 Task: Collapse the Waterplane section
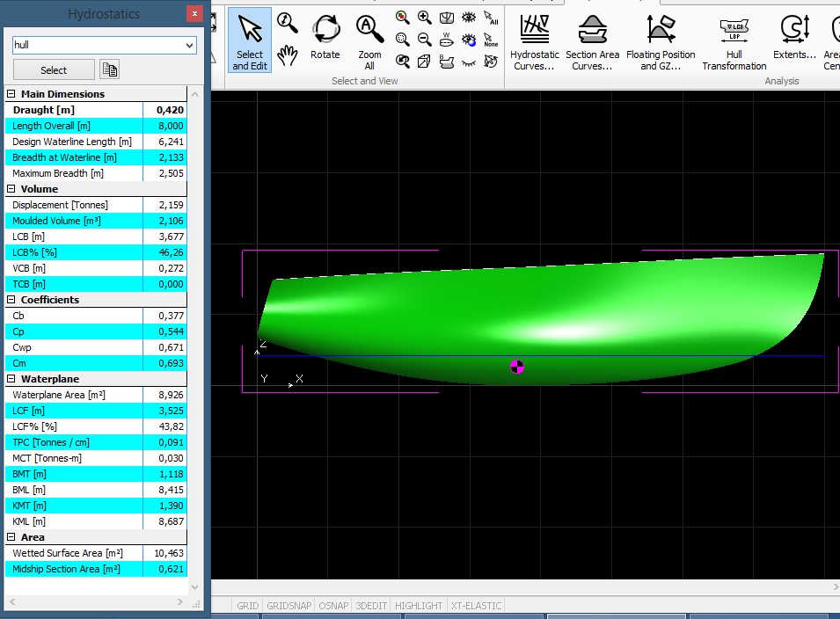[11, 379]
